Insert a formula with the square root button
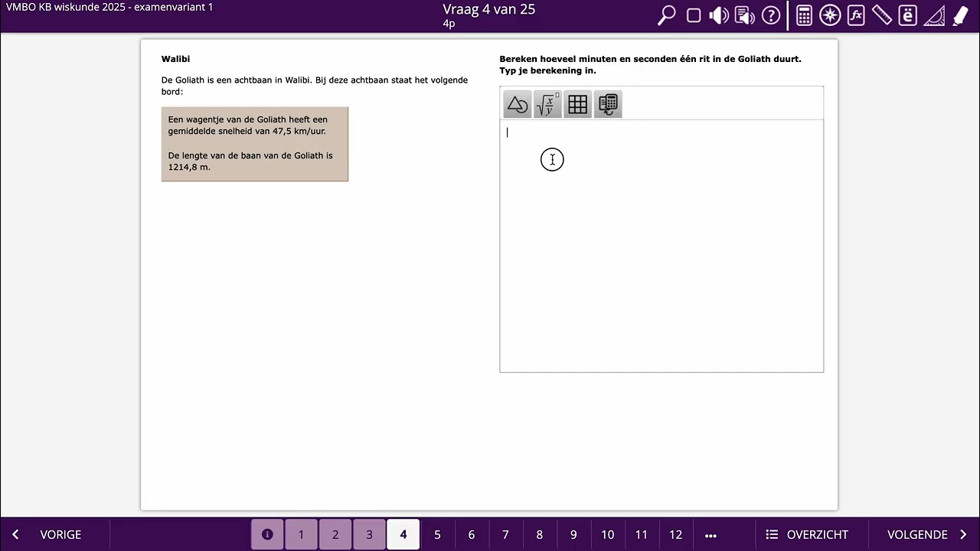This screenshot has height=551, width=980. (x=547, y=105)
